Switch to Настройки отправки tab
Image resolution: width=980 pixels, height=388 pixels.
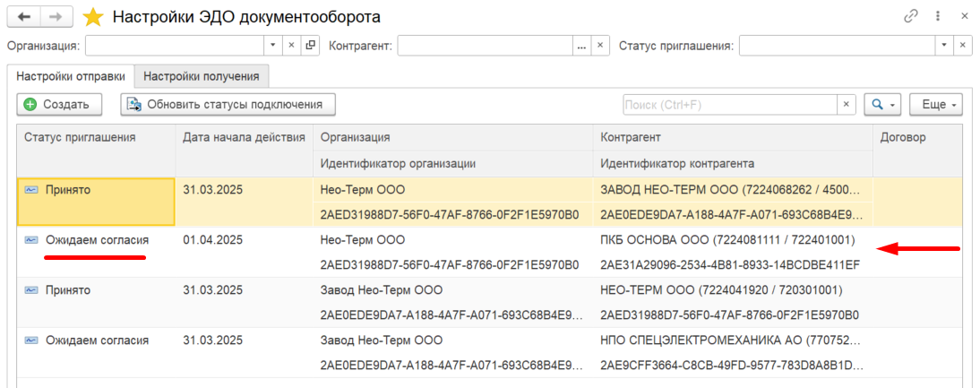(70, 76)
